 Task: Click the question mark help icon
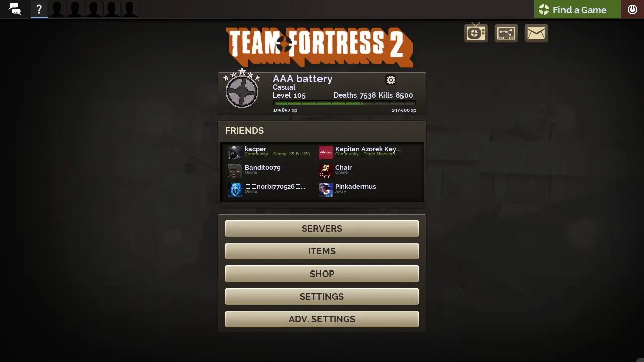pyautogui.click(x=39, y=9)
